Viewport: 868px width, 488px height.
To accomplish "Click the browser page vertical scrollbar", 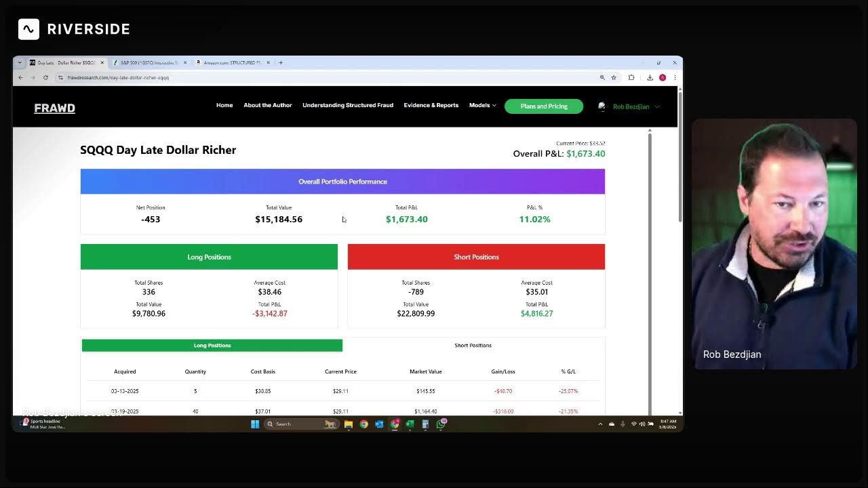I will click(680, 156).
